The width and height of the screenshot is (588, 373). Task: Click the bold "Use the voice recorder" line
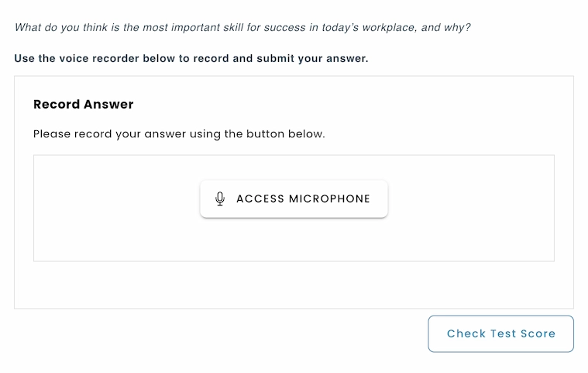pos(191,59)
